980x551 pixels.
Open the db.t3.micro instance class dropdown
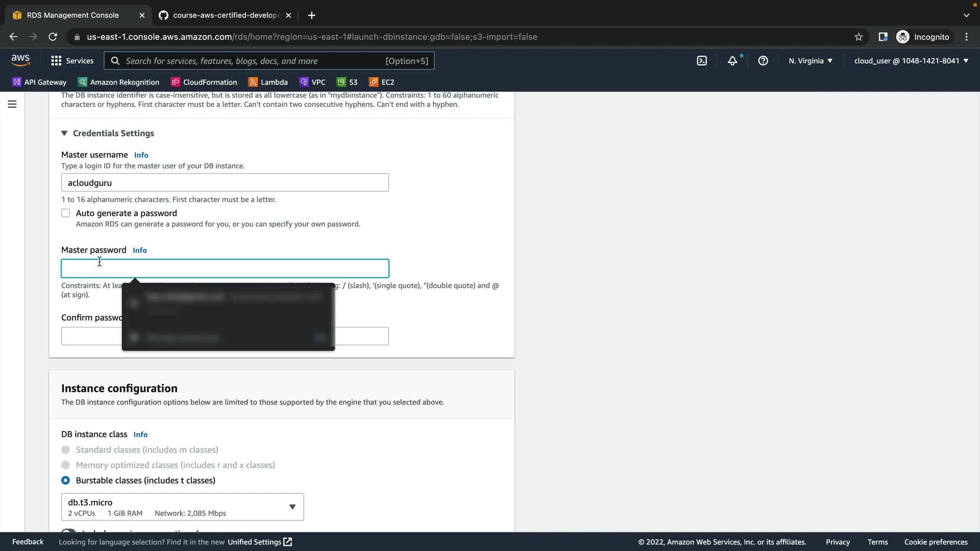(x=182, y=507)
